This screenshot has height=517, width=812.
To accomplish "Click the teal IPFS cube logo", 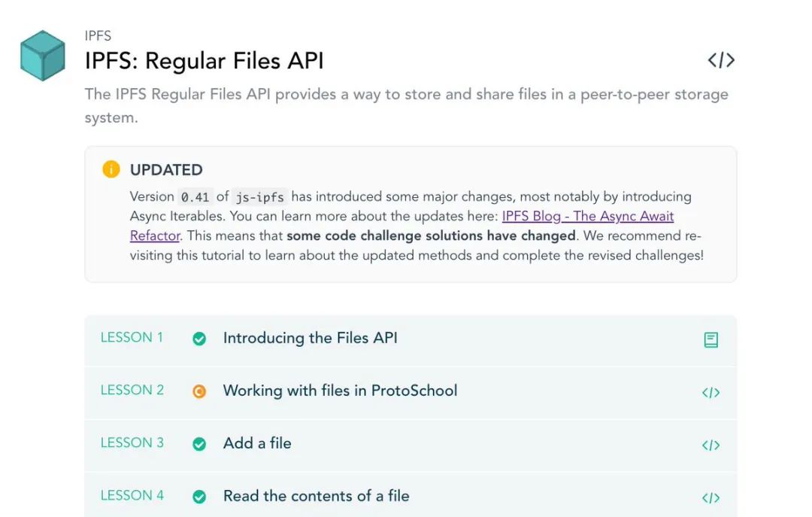I will [43, 56].
